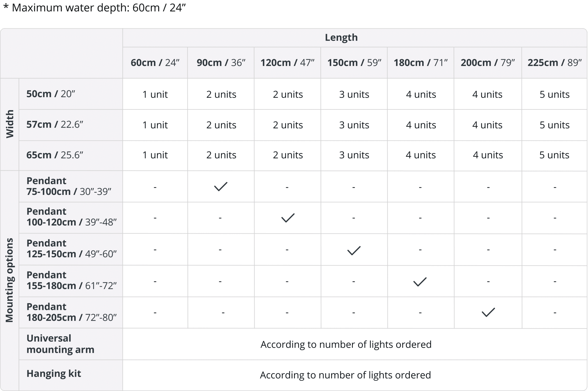588x391 pixels.
Task: Click '3 units' in the 65cm width row
Action: pos(354,155)
